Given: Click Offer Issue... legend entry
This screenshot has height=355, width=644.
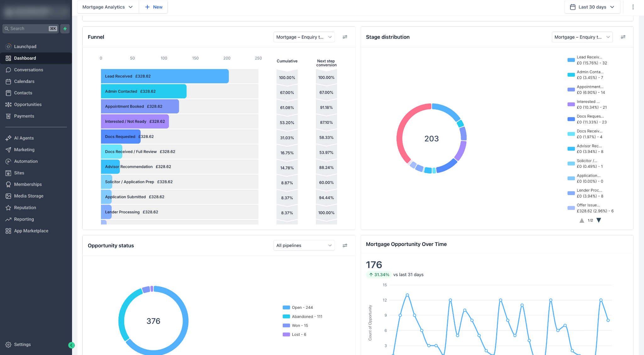Looking at the screenshot, I should pyautogui.click(x=590, y=208).
